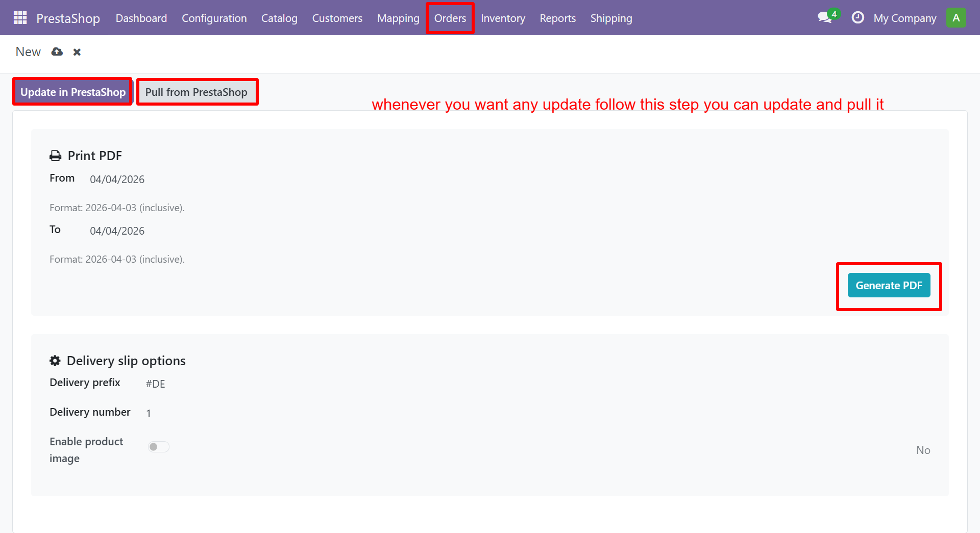Open the user avatar A menu
980x533 pixels.
(955, 18)
